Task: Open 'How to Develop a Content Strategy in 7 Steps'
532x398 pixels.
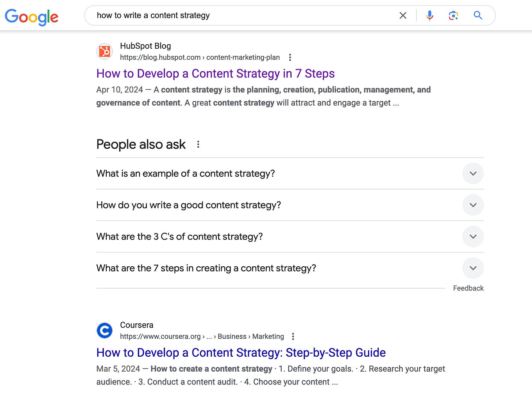Action: pyautogui.click(x=216, y=74)
